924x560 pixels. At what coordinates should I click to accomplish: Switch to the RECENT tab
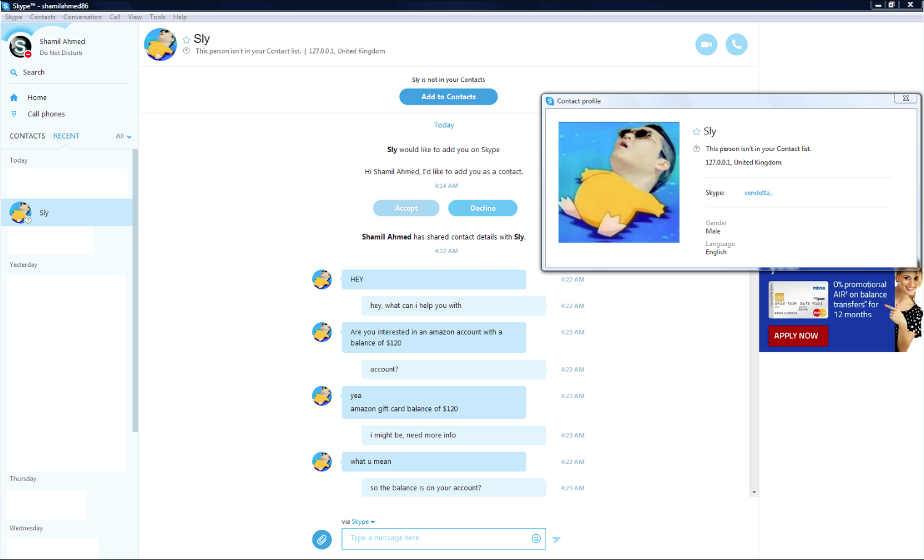66,136
